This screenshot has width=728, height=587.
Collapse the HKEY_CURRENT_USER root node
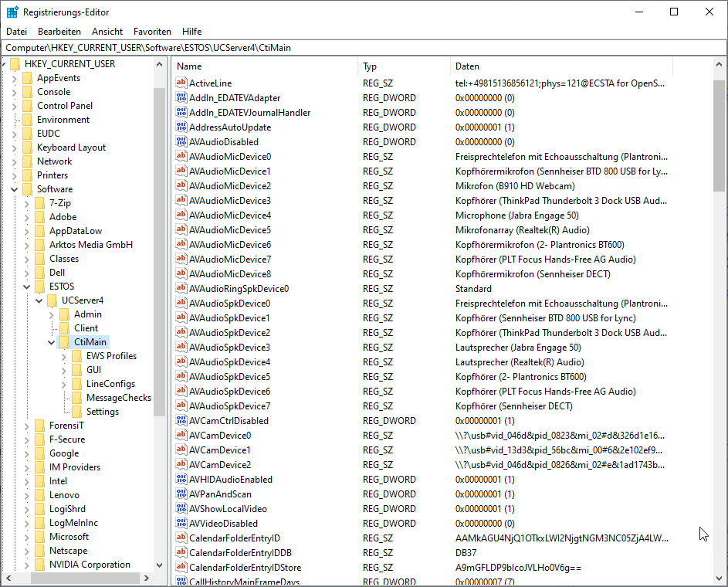5,64
